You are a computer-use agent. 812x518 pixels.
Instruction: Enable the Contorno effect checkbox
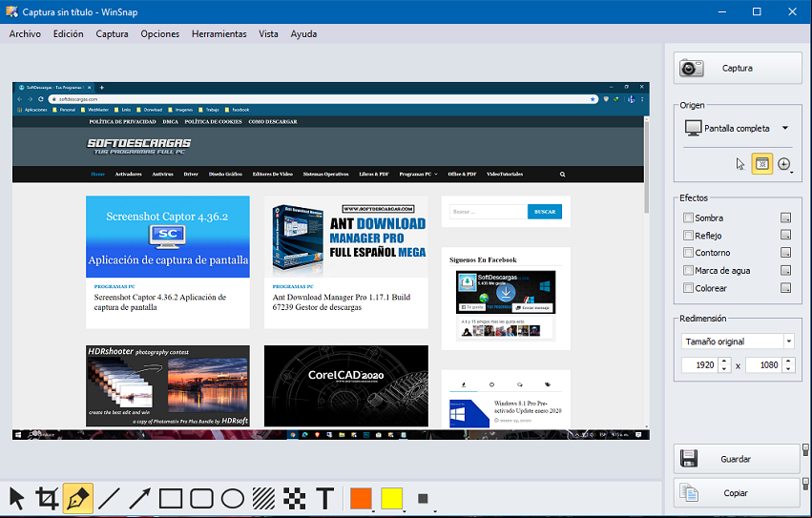coord(688,253)
